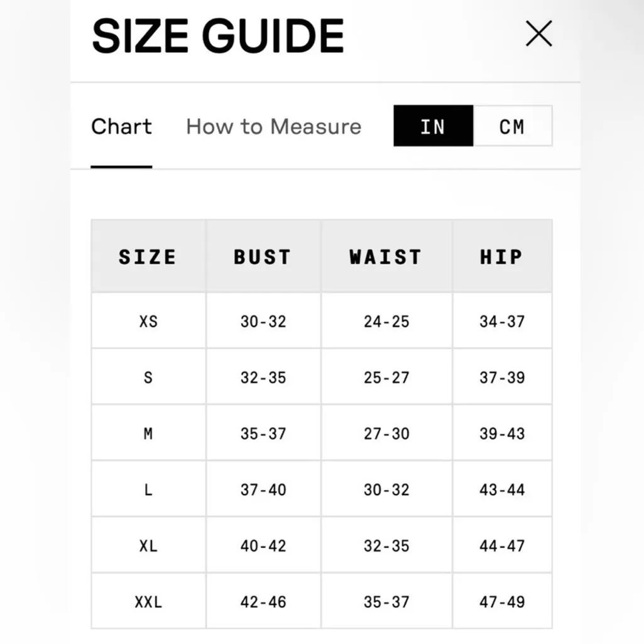The image size is (644, 644).
Task: Close the Size Guide dialog
Action: pyautogui.click(x=538, y=34)
